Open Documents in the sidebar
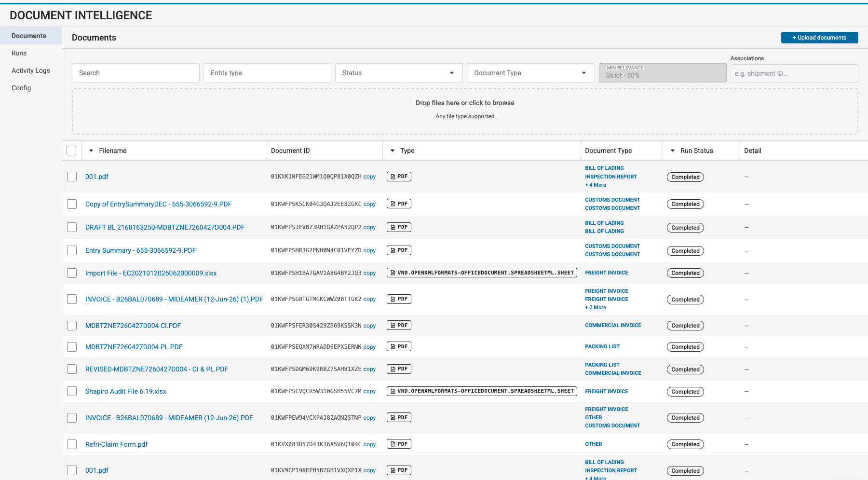 tap(31, 36)
